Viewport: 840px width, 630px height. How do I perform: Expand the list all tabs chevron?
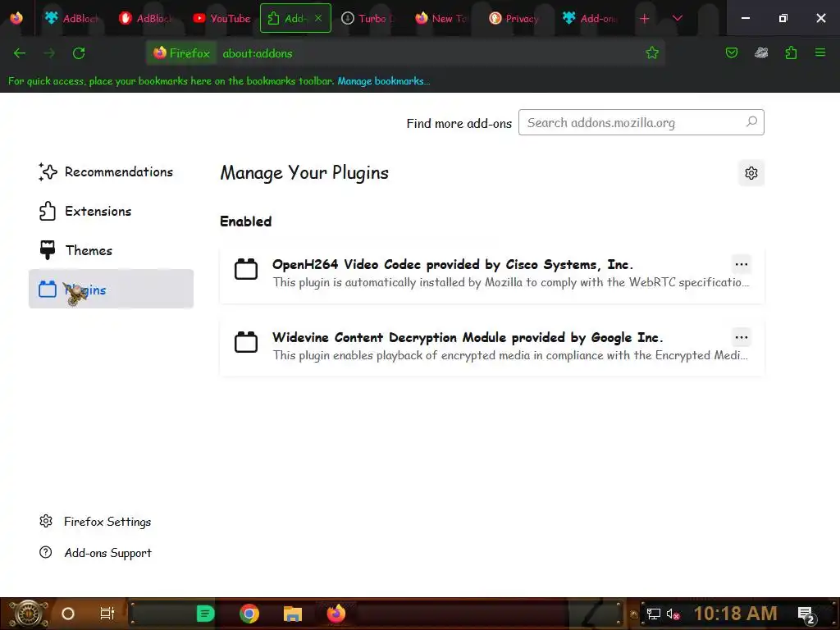[677, 19]
